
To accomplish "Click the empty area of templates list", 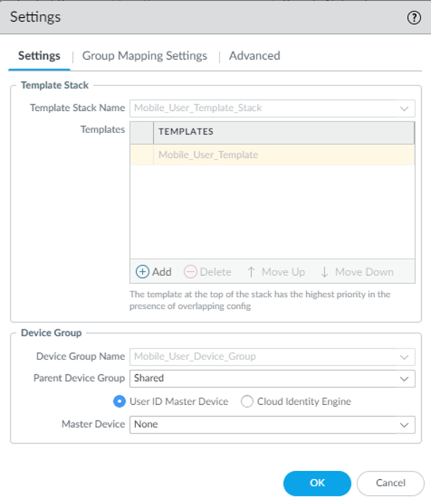I will 272,211.
